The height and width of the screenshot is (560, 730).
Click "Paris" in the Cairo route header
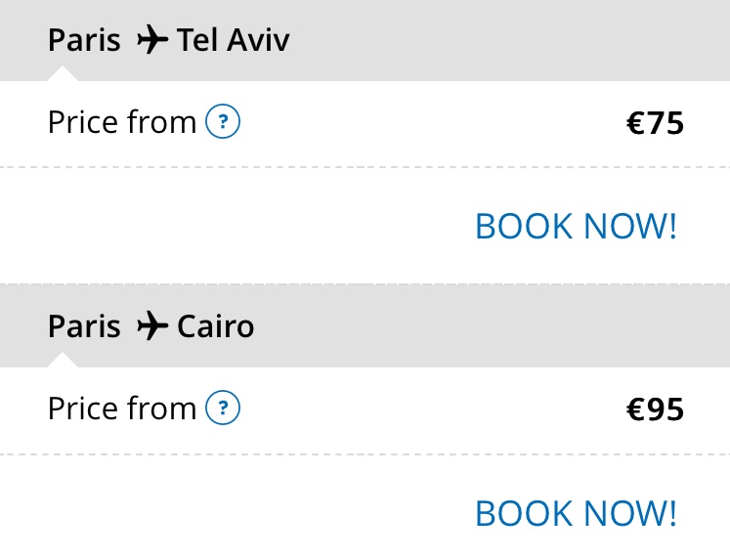tap(84, 325)
